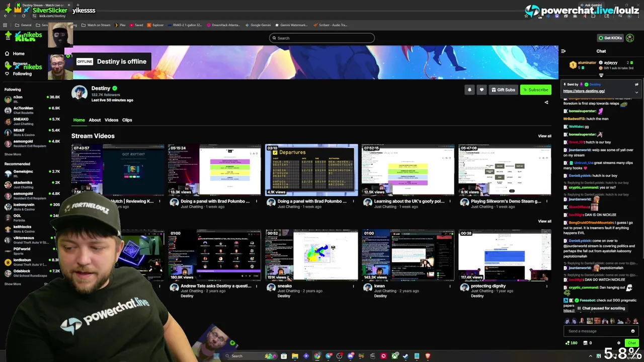Open SNEAKO channel avatar in sidebar

(8, 121)
